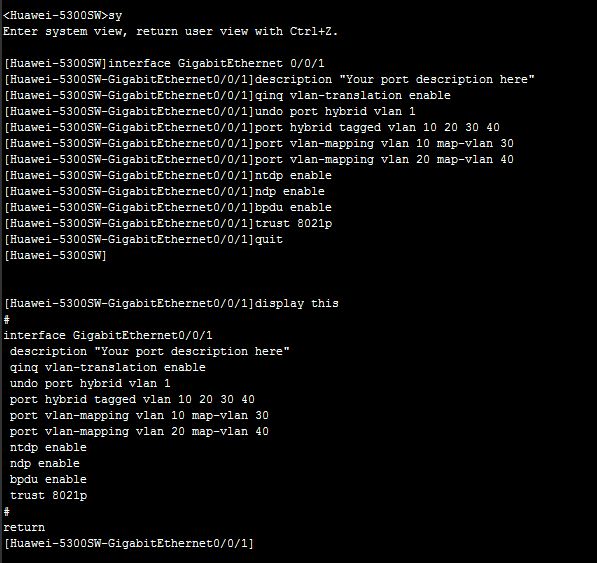Click the 'map-vlan 40' mapping command line
This screenshot has width=597, height=563.
click(384, 159)
